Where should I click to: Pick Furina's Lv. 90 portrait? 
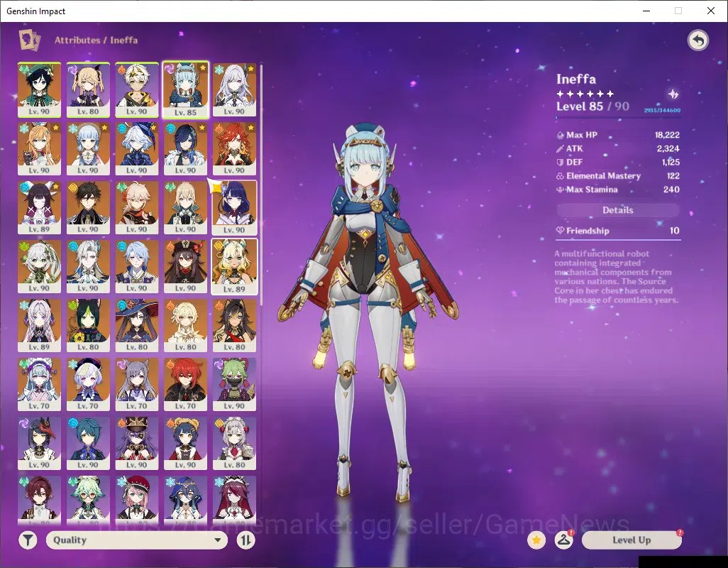pyautogui.click(x=137, y=148)
